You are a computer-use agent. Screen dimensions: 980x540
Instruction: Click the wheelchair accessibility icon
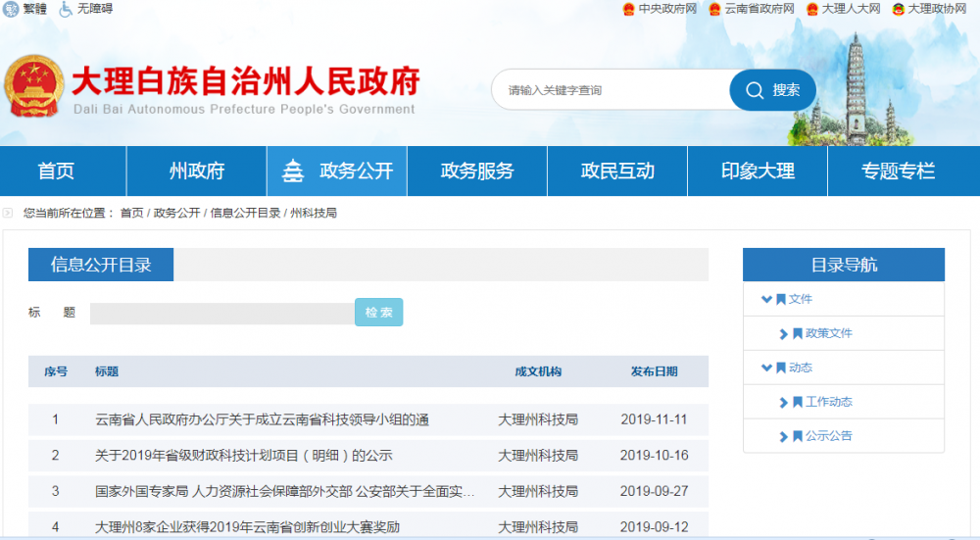(65, 10)
